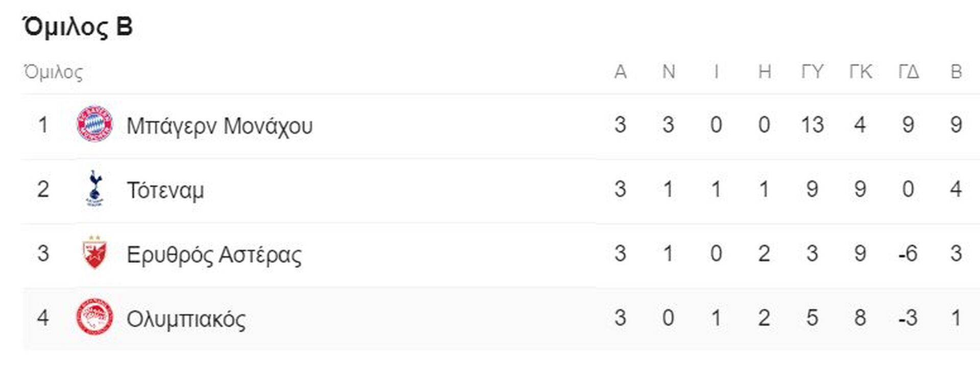Image resolution: width=980 pixels, height=371 pixels.
Task: Click the ΓΥ goals for column header
Action: click(x=812, y=72)
